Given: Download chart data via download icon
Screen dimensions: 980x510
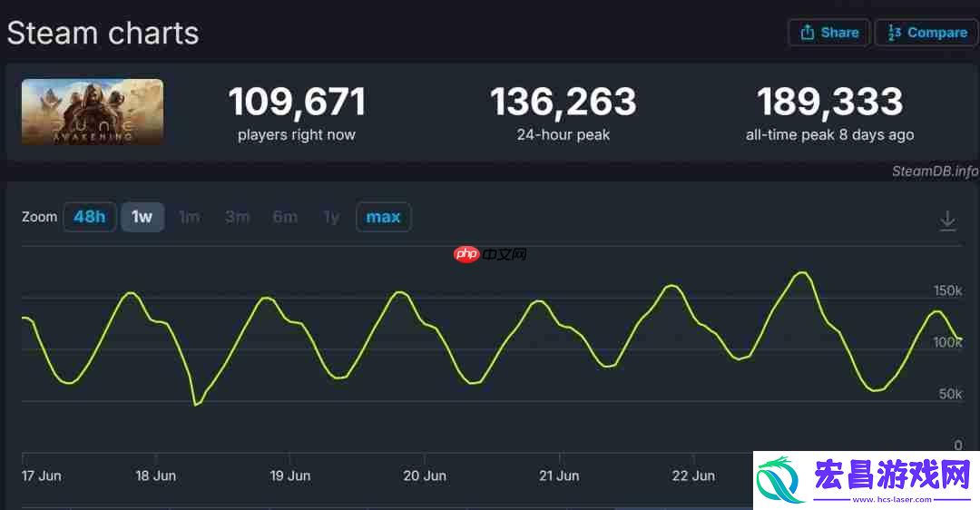Looking at the screenshot, I should 947,221.
